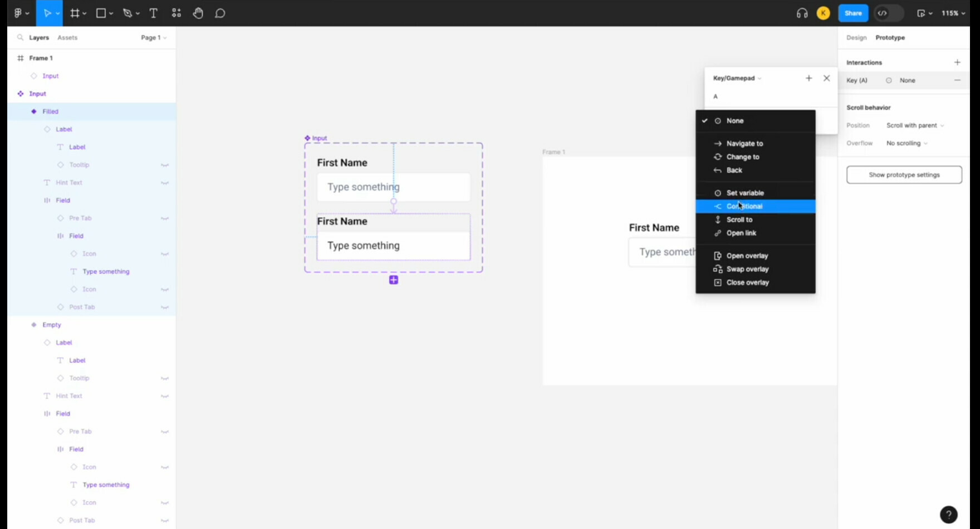Remove the Key (A) interaction
The image size is (980, 529).
point(957,80)
